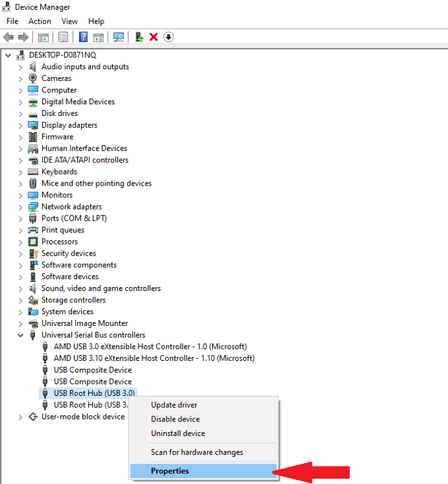Expand the Software components category
The width and height of the screenshot is (448, 484).
pyautogui.click(x=20, y=265)
